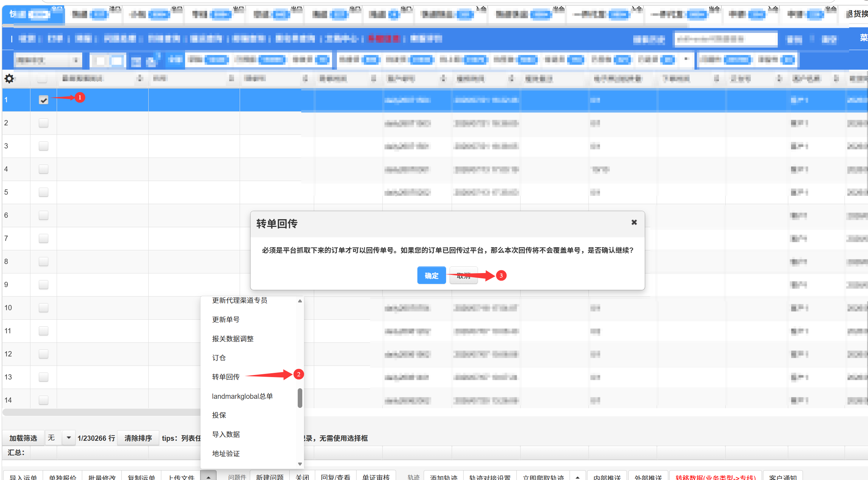The image size is (868, 480).
Task: Check the box for row 5
Action: coord(43,192)
